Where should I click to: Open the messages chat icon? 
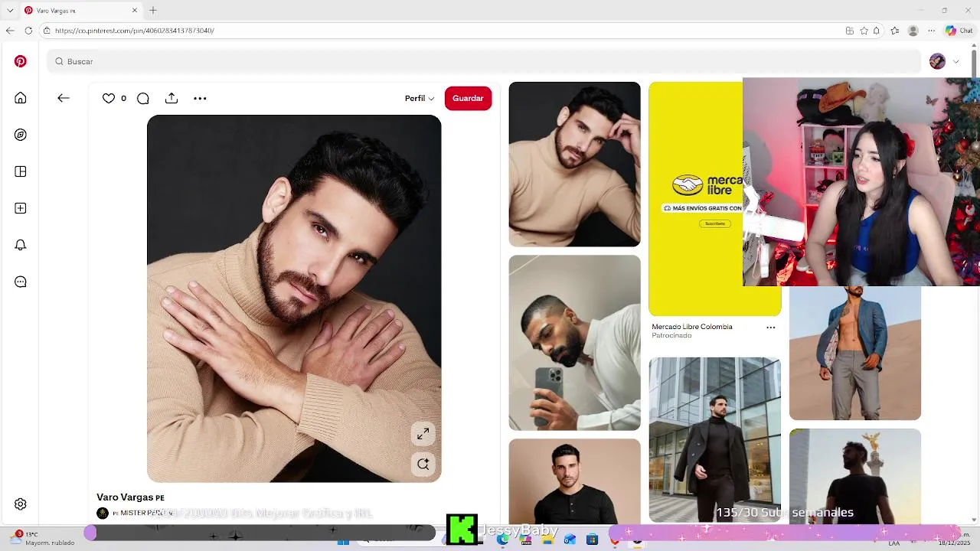[x=21, y=282]
